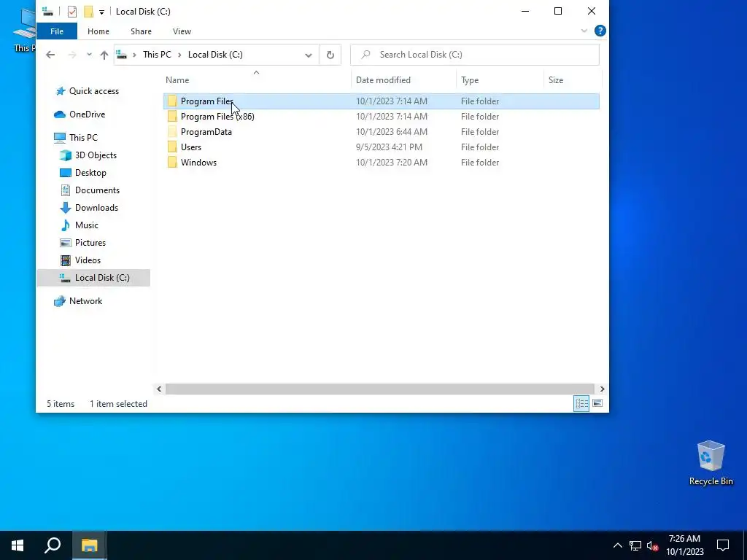Viewport: 747px width, 560px height.
Task: Select the Users folder icon
Action: [172, 147]
